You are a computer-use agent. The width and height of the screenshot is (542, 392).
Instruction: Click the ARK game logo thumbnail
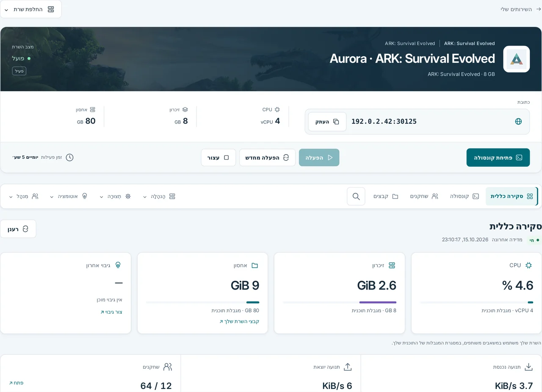click(x=517, y=59)
